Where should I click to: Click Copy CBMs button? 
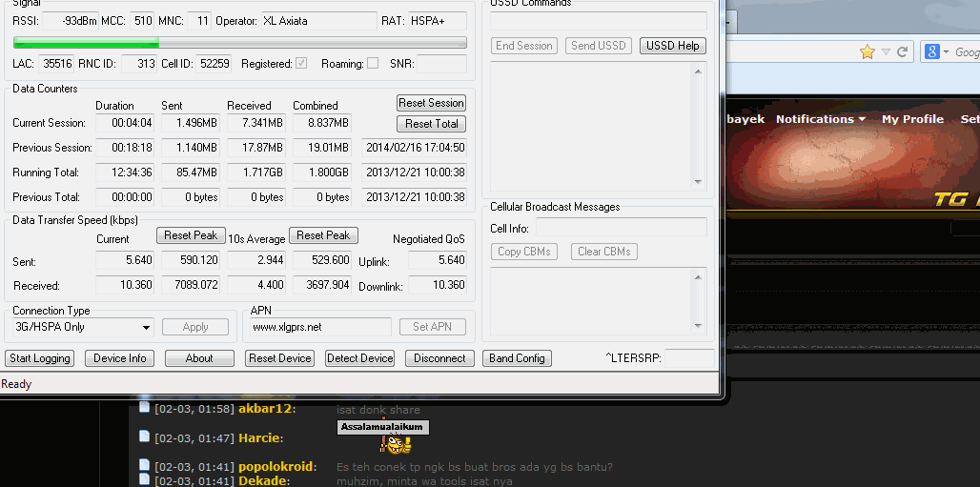point(523,252)
